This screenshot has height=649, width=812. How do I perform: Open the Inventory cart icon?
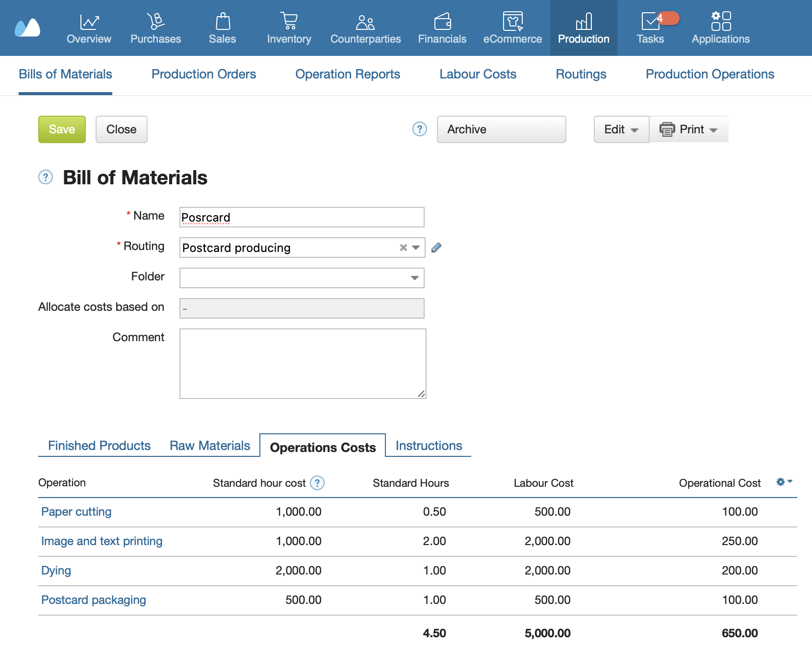click(x=289, y=22)
